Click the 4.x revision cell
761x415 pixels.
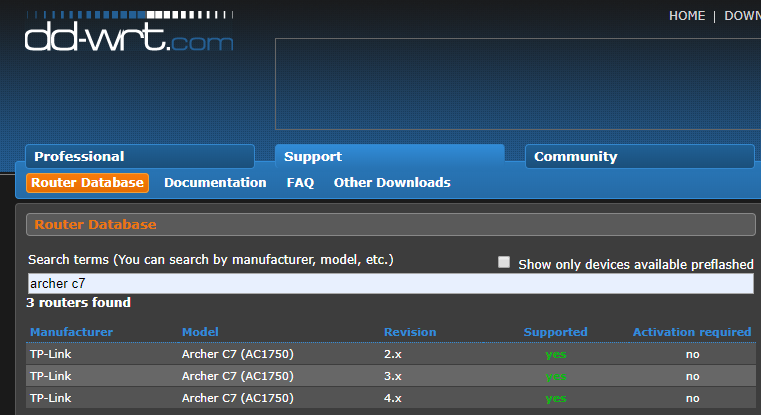393,398
